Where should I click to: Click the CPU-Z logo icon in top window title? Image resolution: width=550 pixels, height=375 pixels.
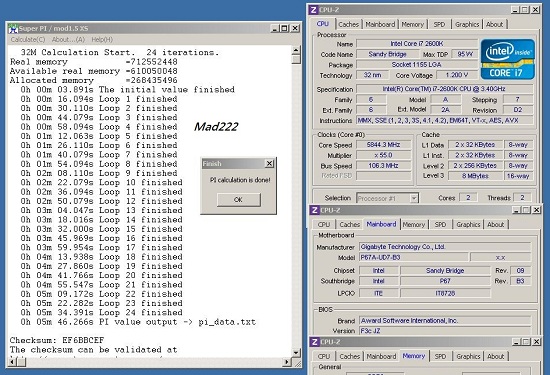pos(314,10)
